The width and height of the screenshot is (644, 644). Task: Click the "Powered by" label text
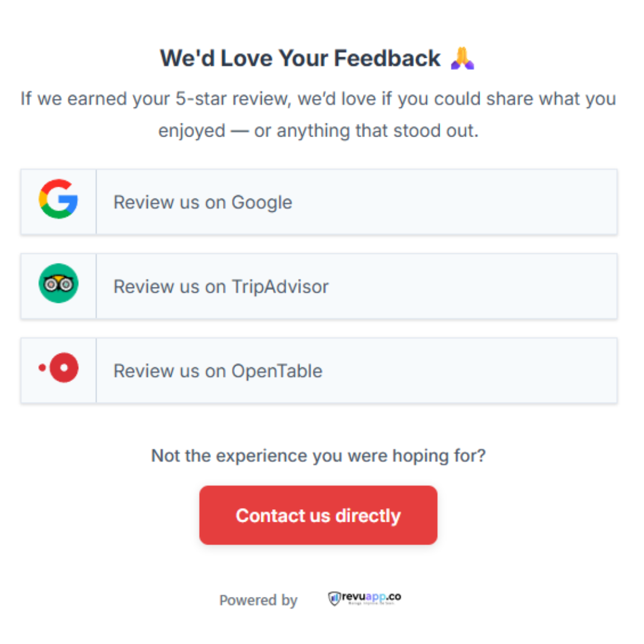(x=258, y=600)
